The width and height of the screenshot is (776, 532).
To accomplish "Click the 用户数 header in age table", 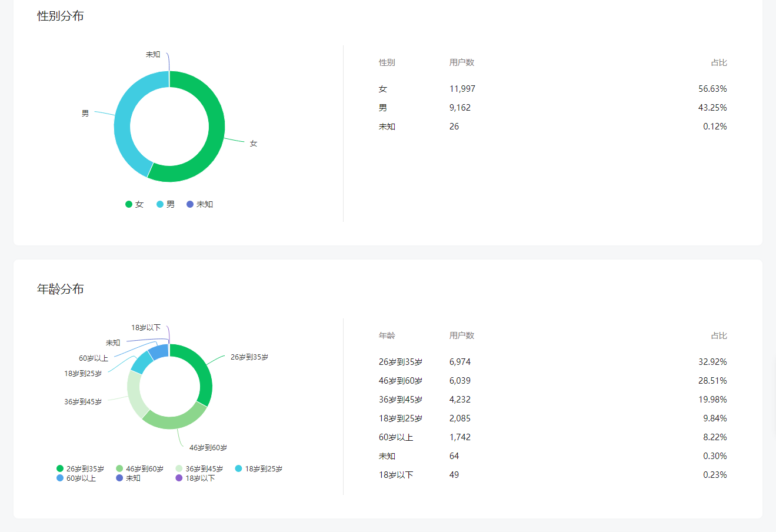I will tap(462, 335).
